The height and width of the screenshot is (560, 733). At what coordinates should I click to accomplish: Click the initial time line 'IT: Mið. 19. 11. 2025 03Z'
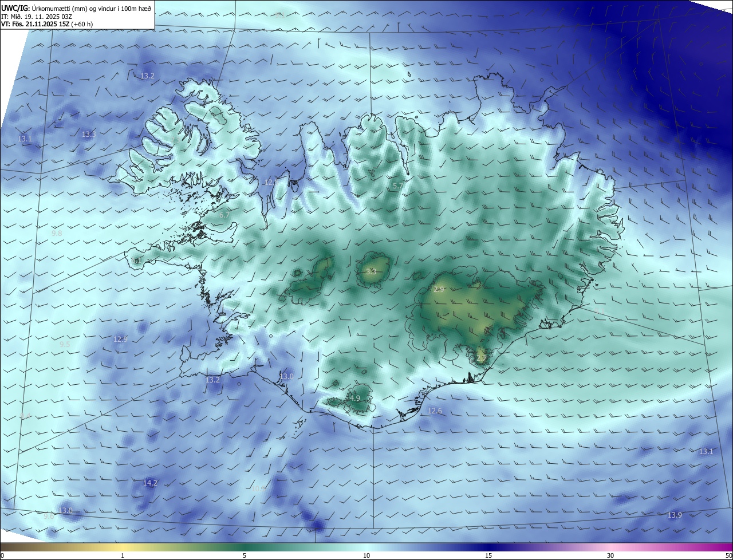37,16
